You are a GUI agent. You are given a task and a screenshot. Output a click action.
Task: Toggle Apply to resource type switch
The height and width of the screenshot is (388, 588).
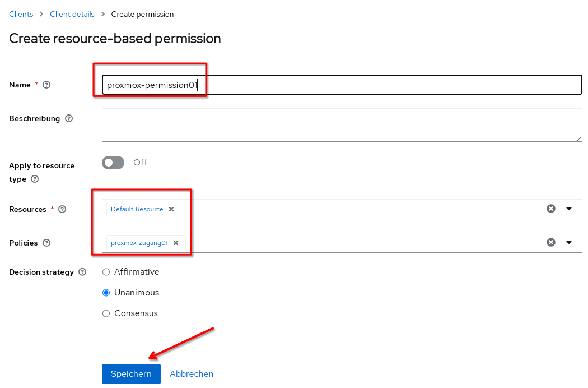click(113, 163)
